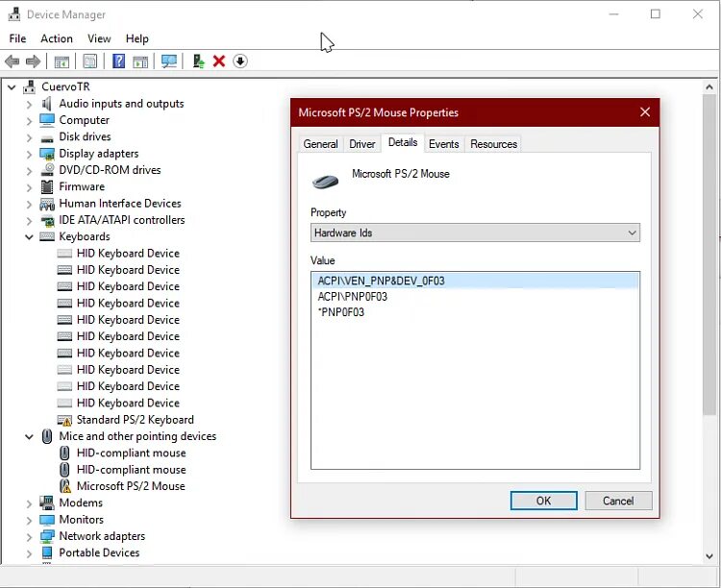Expand the Monitors node
Viewport: 721px width, 588px height.
(x=29, y=520)
